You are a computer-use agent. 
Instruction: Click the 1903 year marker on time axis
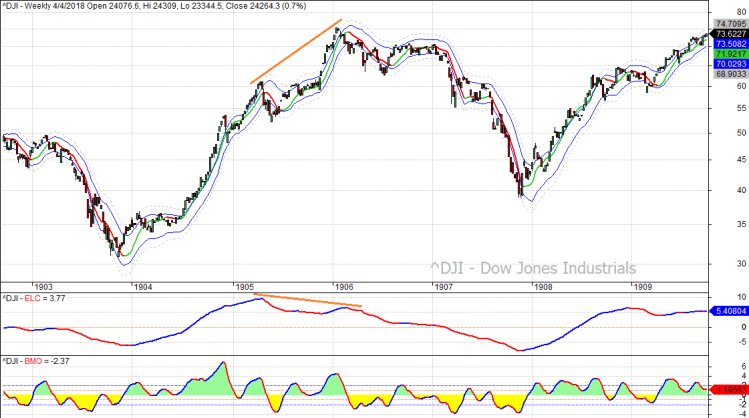(x=42, y=286)
